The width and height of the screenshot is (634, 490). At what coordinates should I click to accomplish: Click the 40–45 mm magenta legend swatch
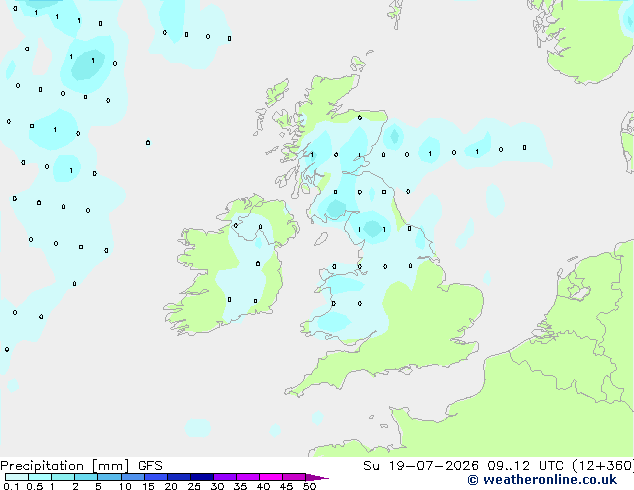pyautogui.click(x=271, y=477)
